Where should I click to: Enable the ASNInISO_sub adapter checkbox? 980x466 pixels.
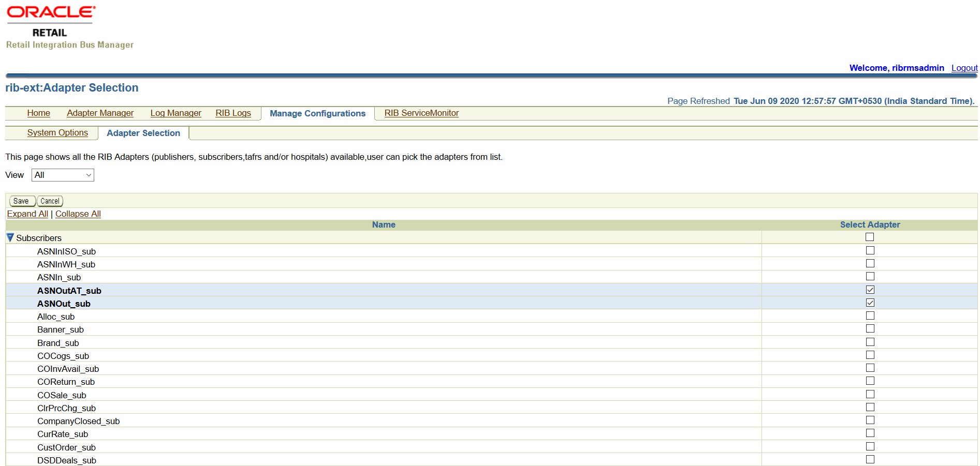pyautogui.click(x=870, y=250)
